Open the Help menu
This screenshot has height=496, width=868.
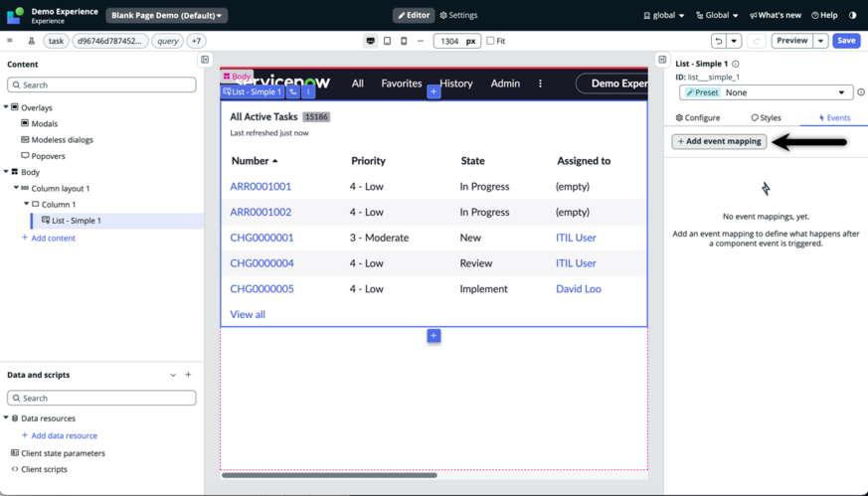pos(824,16)
